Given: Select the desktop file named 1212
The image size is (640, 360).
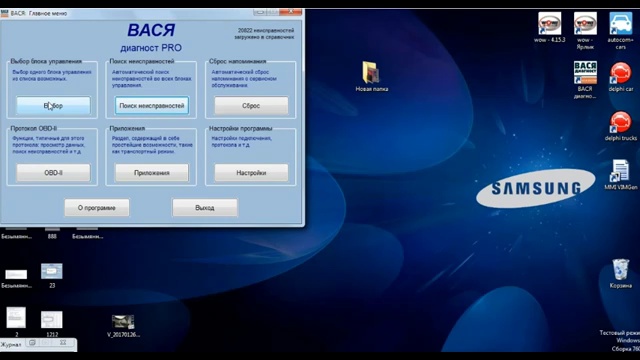Looking at the screenshot, I should (x=52, y=324).
